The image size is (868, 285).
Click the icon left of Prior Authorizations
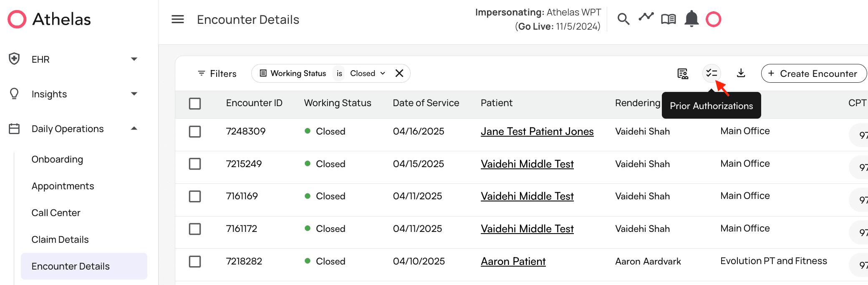(x=683, y=74)
